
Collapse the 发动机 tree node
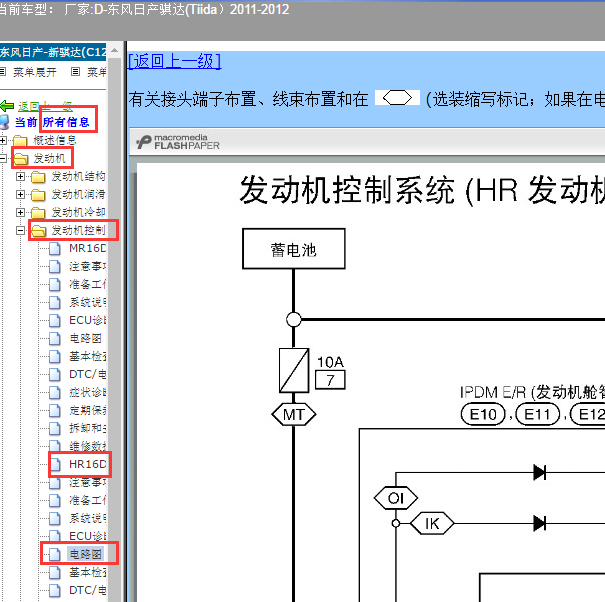click(3, 158)
